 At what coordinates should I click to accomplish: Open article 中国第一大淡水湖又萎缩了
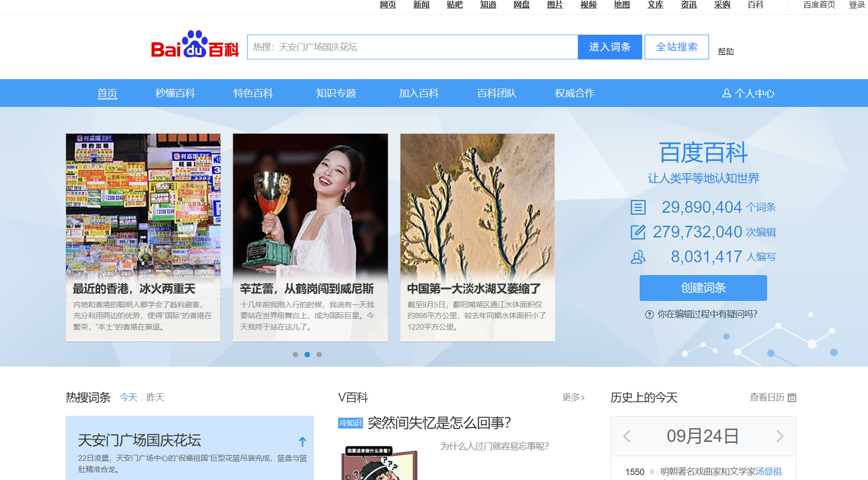pos(474,288)
